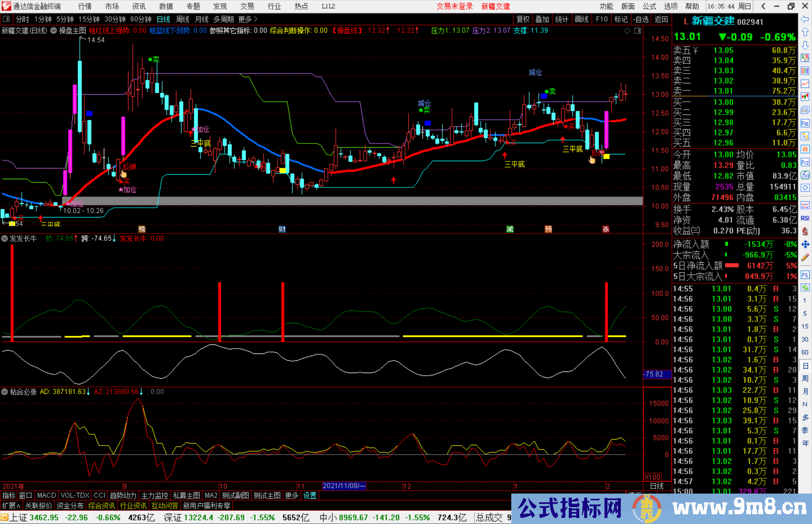Click the f(x) formula sidebar icon
This screenshot has width=812, height=524.
click(805, 175)
